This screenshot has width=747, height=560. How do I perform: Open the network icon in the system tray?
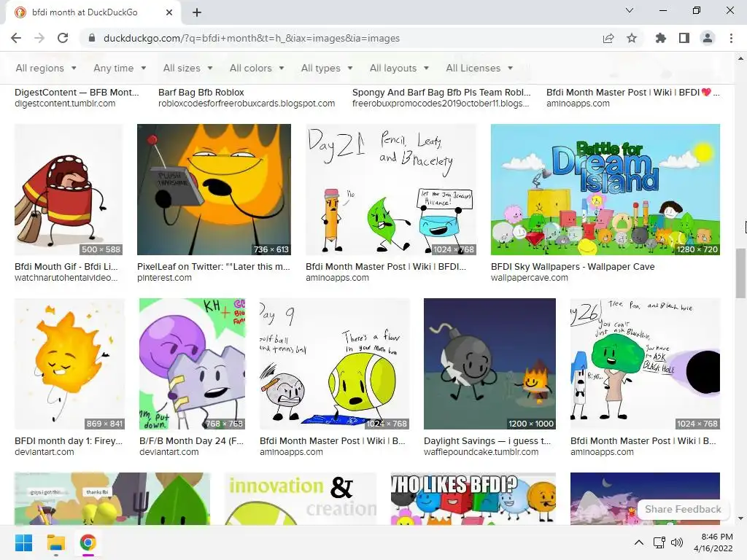[x=659, y=542]
